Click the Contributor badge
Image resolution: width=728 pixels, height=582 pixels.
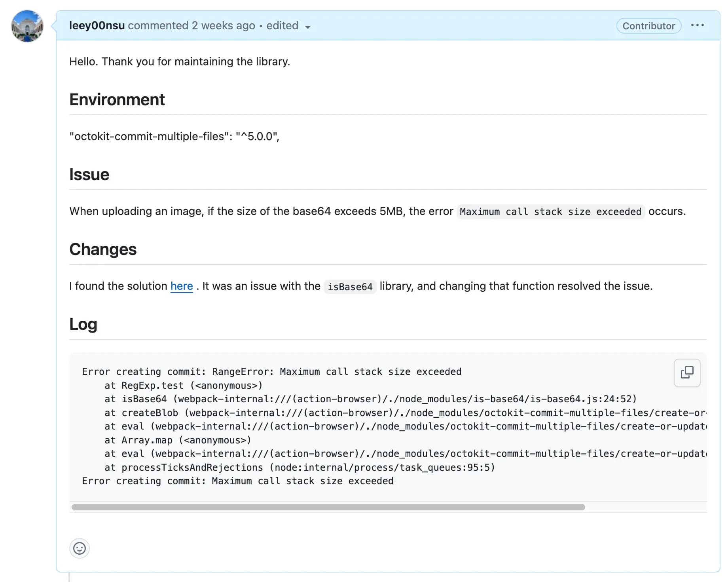pyautogui.click(x=648, y=26)
